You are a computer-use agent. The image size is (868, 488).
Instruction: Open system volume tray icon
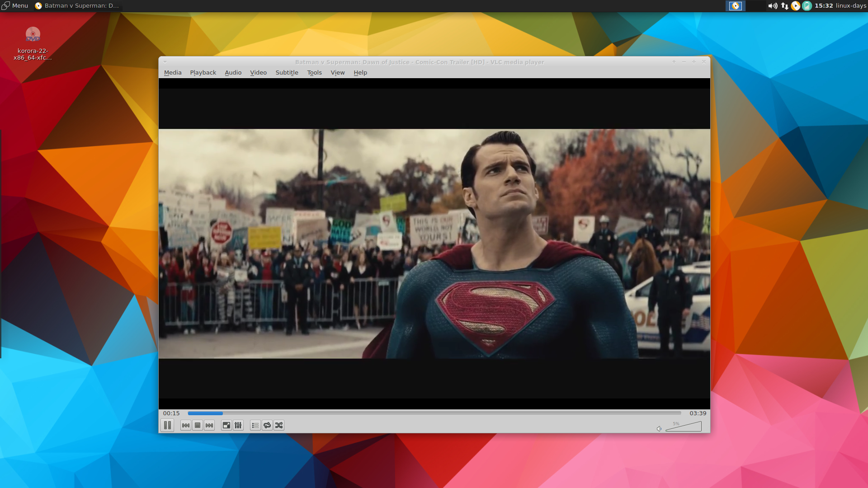click(773, 6)
